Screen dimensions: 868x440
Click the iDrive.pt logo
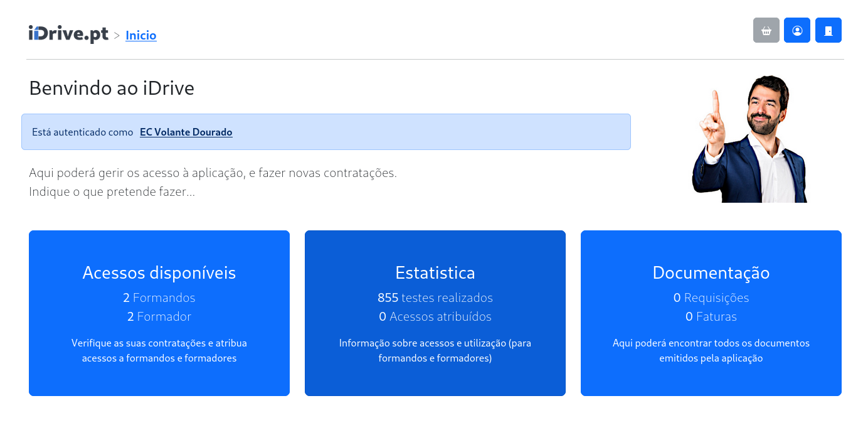[68, 34]
